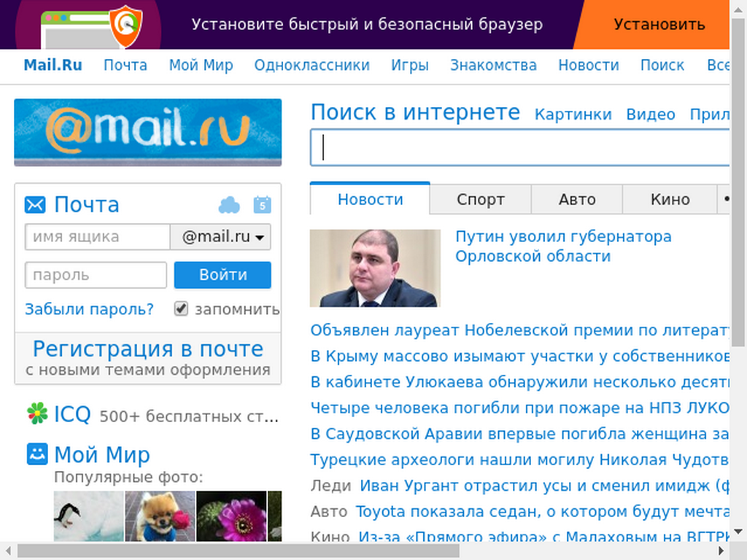Viewport: 747px width, 560px height.
Task: Open the cloud storage icon
Action: click(229, 205)
